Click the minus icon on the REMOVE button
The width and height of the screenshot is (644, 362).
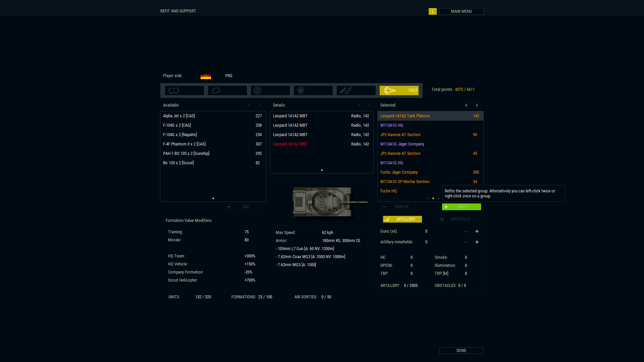click(384, 207)
